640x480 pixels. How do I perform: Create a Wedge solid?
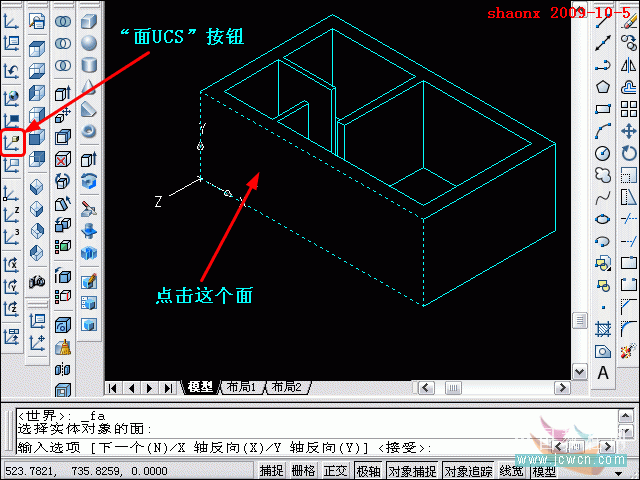coord(89,109)
